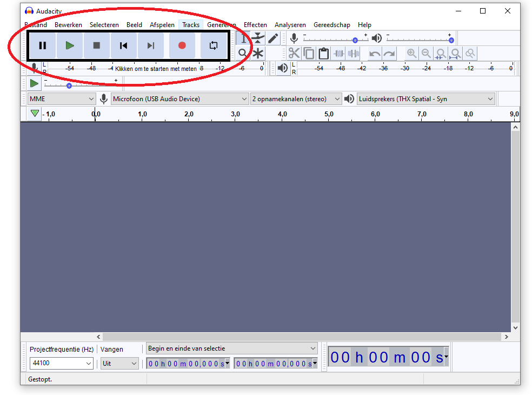The height and width of the screenshot is (395, 532).
Task: Select the Envelope tool
Action: click(258, 38)
